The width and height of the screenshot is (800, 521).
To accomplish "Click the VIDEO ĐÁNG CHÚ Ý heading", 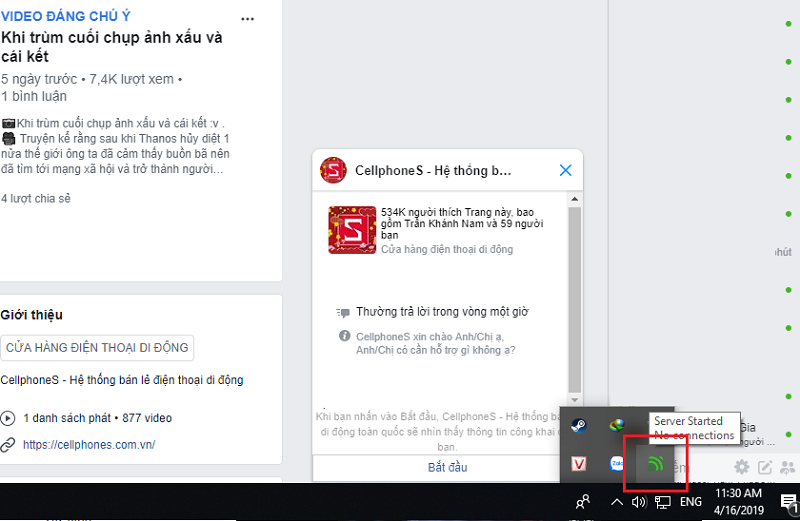I will [65, 16].
